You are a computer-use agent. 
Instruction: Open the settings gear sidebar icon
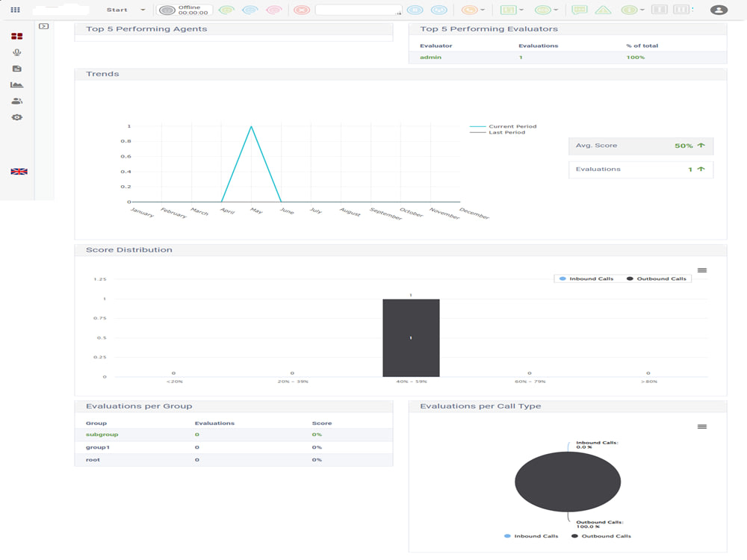(x=16, y=117)
